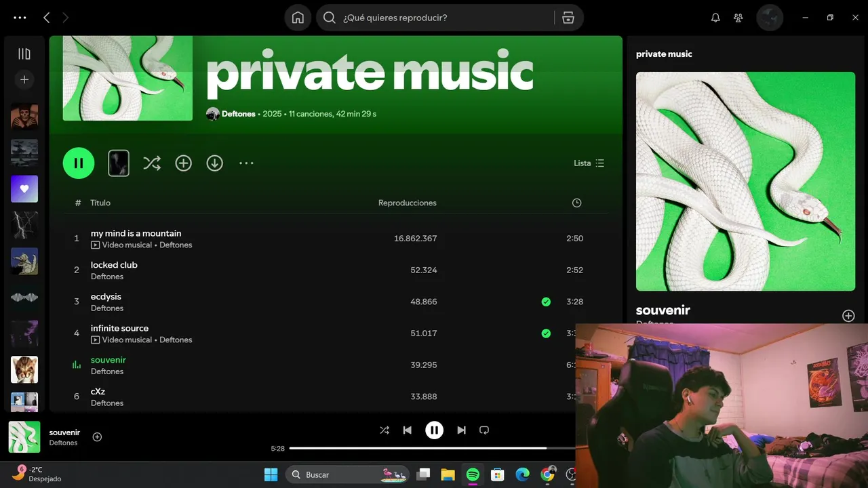Skip to the next track

tap(461, 430)
